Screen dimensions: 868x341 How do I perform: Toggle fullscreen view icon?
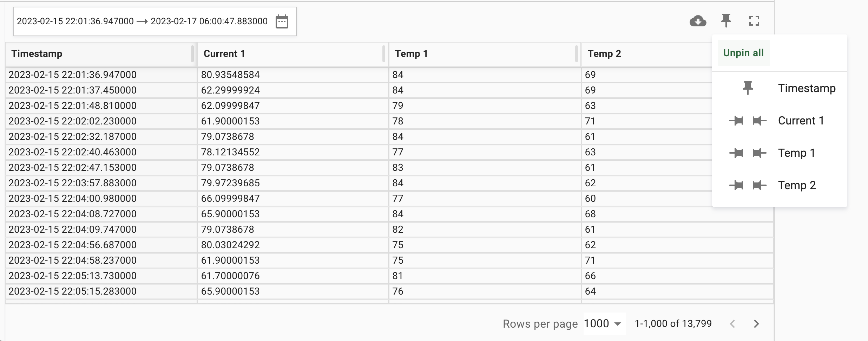coord(754,21)
